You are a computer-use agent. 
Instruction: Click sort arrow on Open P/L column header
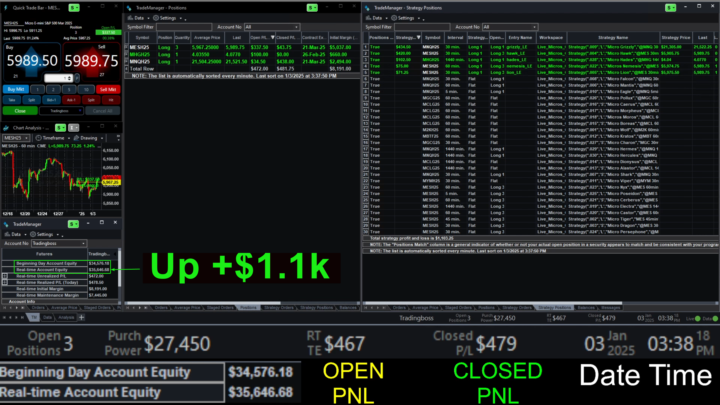tap(272, 37)
